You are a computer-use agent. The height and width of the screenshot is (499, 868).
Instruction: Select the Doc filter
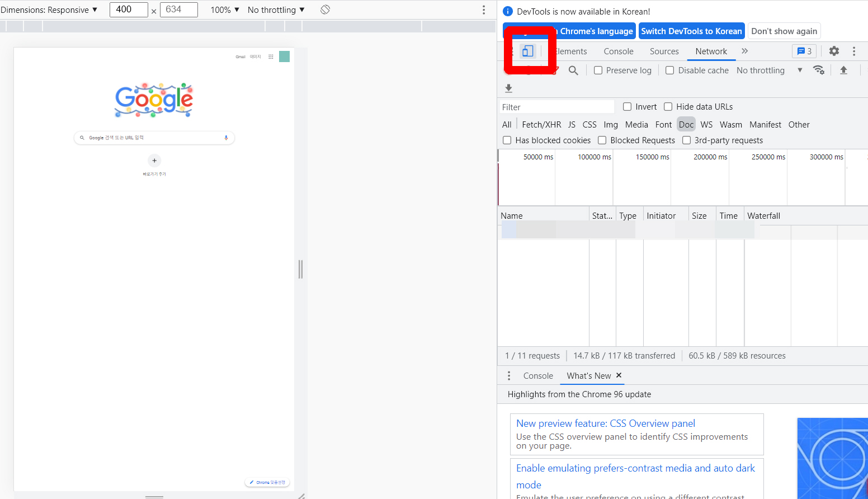(x=686, y=125)
